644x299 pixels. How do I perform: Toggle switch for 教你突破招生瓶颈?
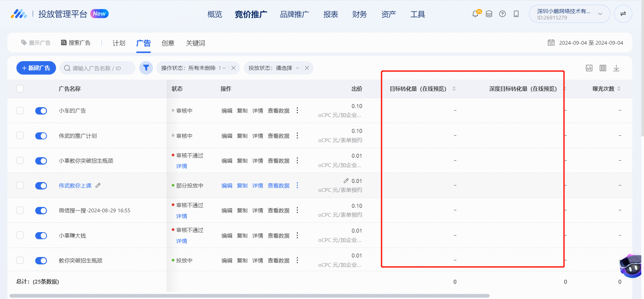tap(41, 260)
